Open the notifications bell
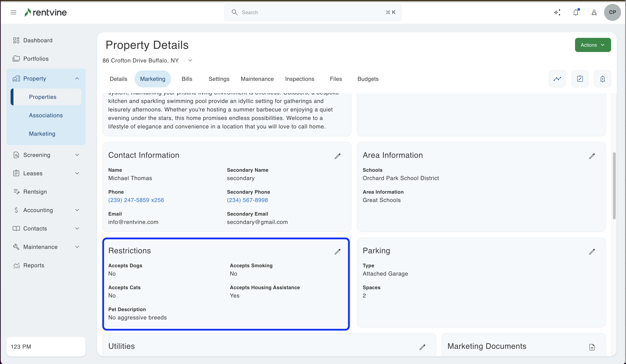 [x=576, y=12]
